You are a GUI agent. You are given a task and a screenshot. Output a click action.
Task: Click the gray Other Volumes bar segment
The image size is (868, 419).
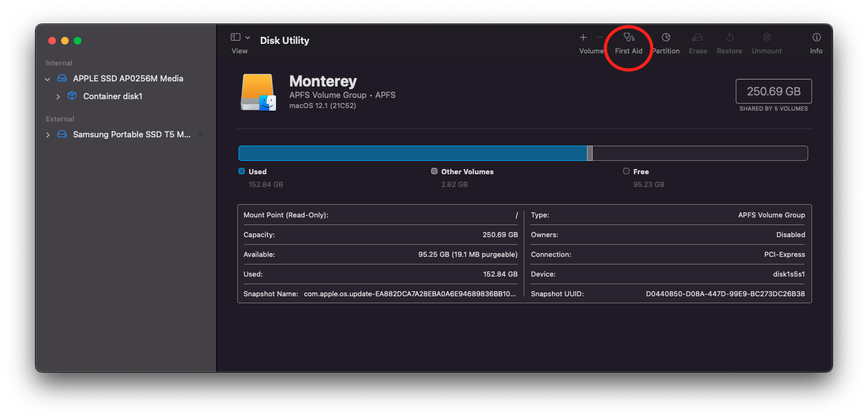pos(589,153)
